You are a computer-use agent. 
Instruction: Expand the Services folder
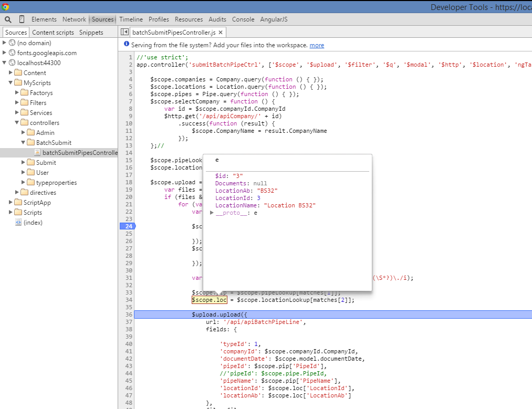click(17, 113)
